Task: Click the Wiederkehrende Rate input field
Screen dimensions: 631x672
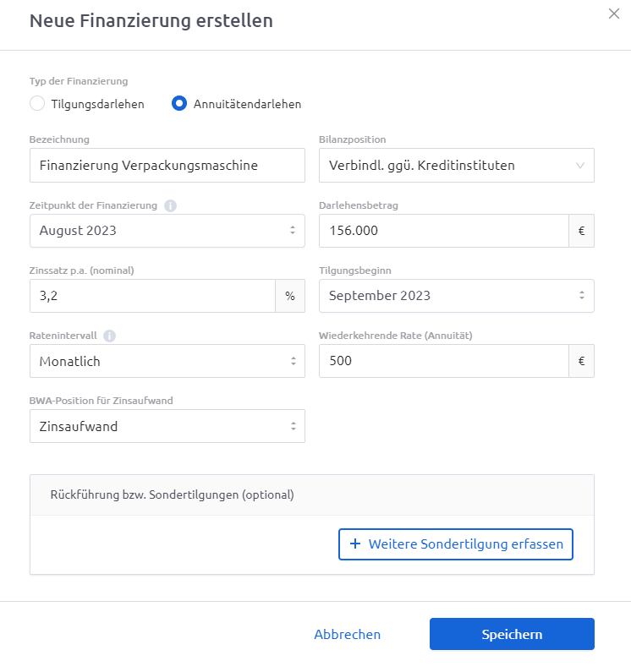Action: (x=444, y=361)
